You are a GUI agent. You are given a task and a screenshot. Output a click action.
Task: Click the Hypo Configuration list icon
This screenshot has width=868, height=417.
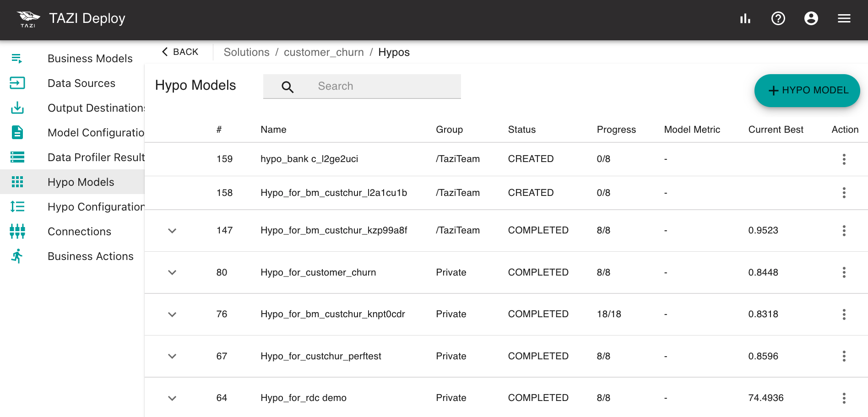pos(17,206)
